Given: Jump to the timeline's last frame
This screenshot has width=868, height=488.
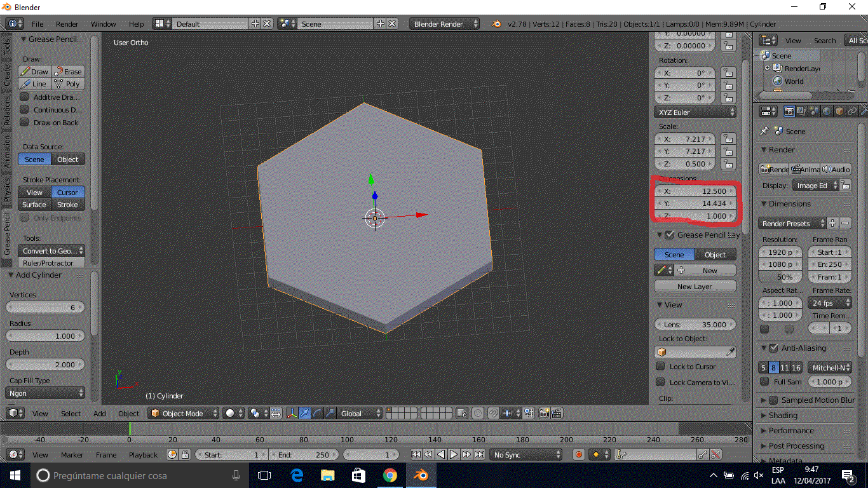Looking at the screenshot, I should point(479,454).
